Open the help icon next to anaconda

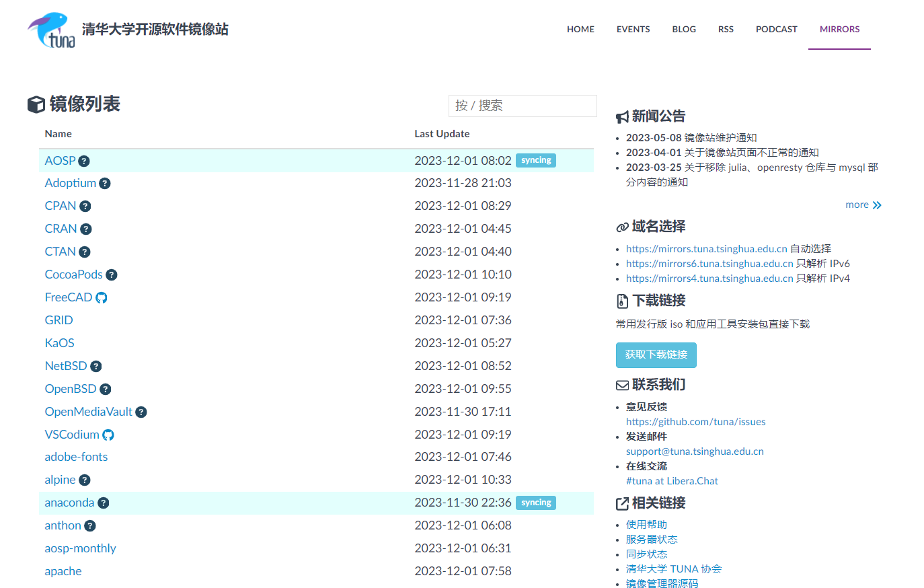(x=103, y=503)
